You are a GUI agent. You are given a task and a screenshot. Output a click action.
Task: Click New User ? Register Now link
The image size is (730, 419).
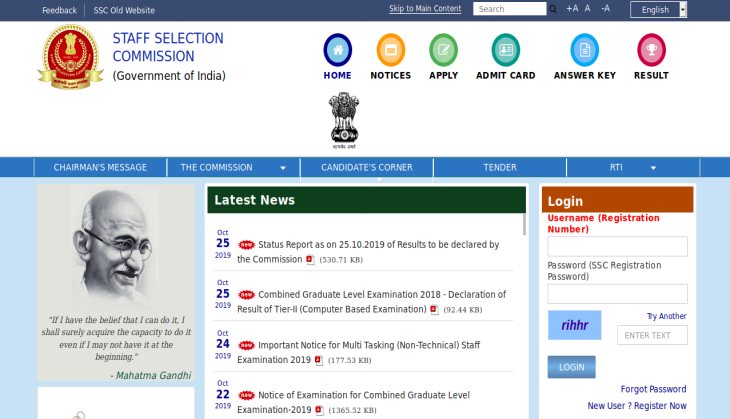pos(637,406)
